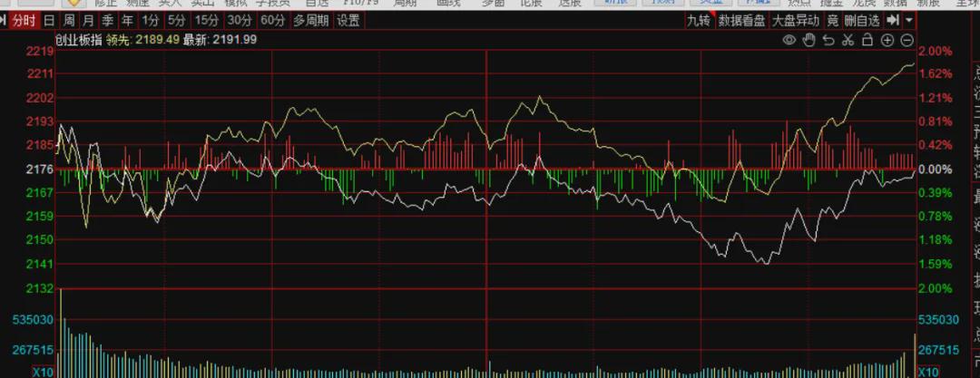Switch to the 季 quarterly tab
The width and height of the screenshot is (980, 378).
(108, 21)
